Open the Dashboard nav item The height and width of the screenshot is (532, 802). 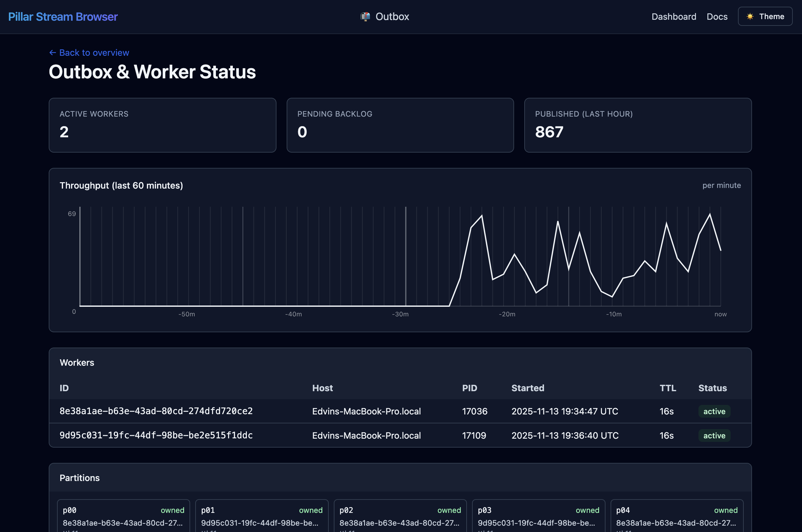[x=673, y=17]
